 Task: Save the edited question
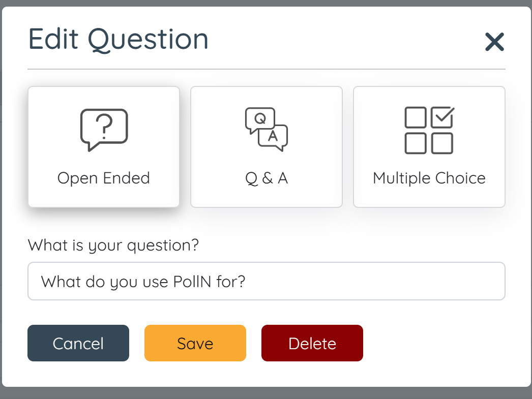[195, 343]
